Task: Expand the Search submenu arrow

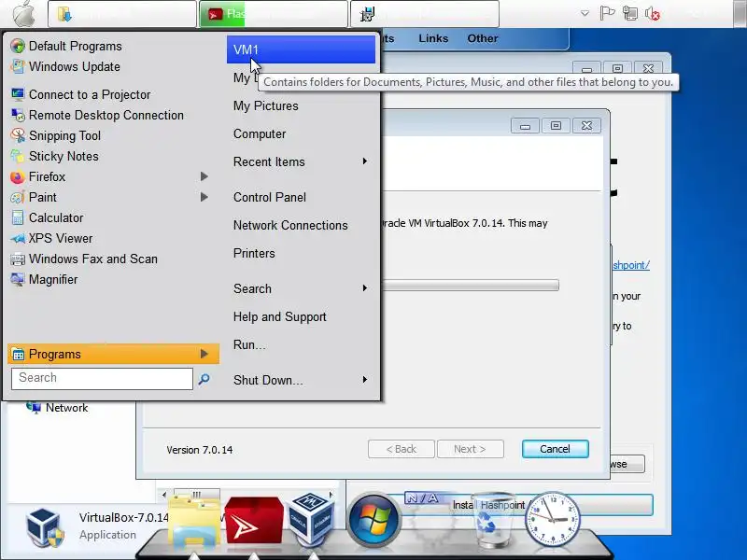Action: pos(364,288)
